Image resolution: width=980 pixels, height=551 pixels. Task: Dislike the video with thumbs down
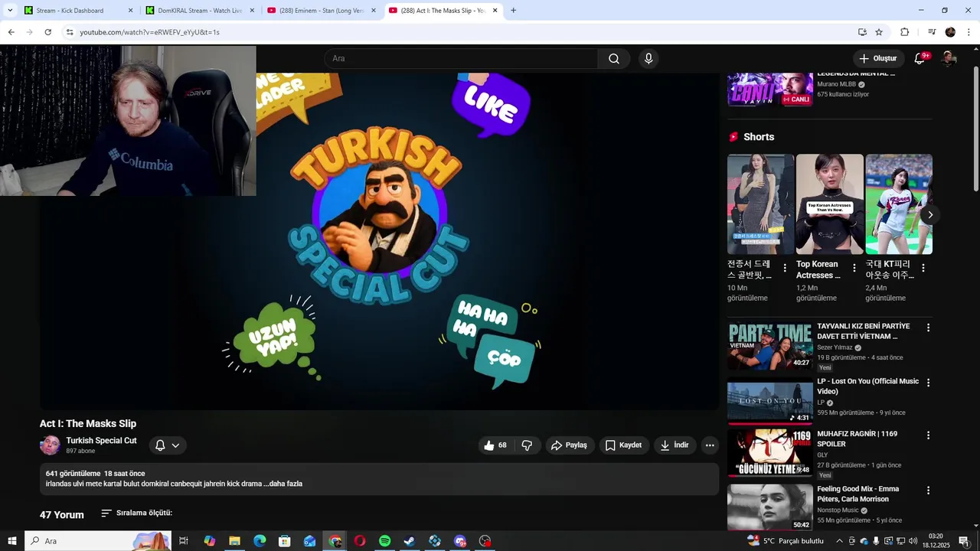click(x=527, y=445)
